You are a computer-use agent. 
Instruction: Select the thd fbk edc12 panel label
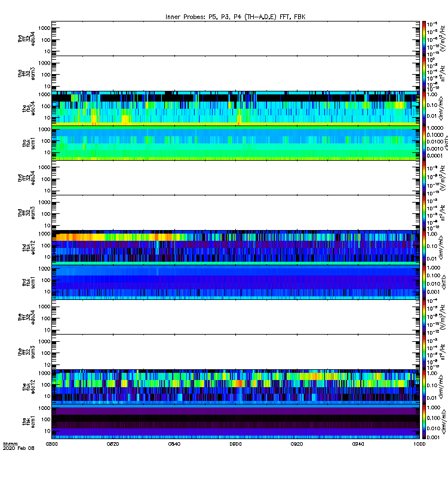pyautogui.click(x=29, y=247)
